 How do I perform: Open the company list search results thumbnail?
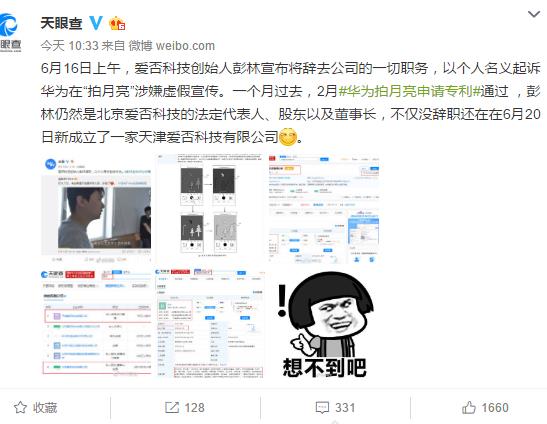(96, 322)
